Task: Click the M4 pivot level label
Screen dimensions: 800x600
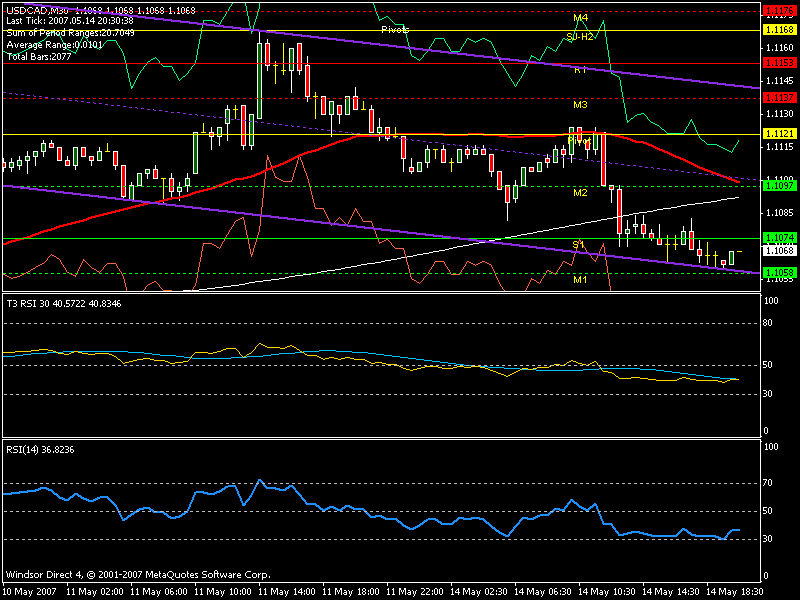Action: pyautogui.click(x=580, y=18)
